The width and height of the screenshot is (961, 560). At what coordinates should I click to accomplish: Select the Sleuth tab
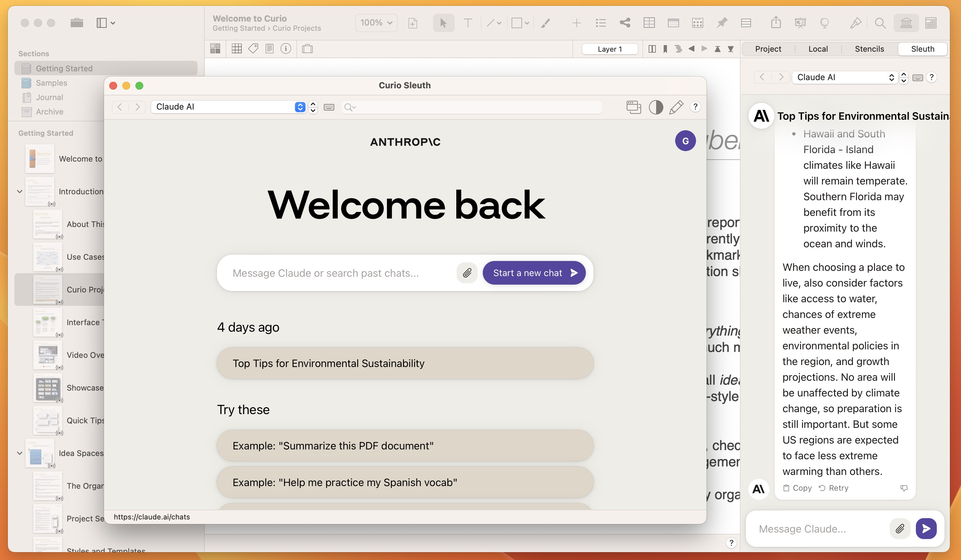coord(922,49)
